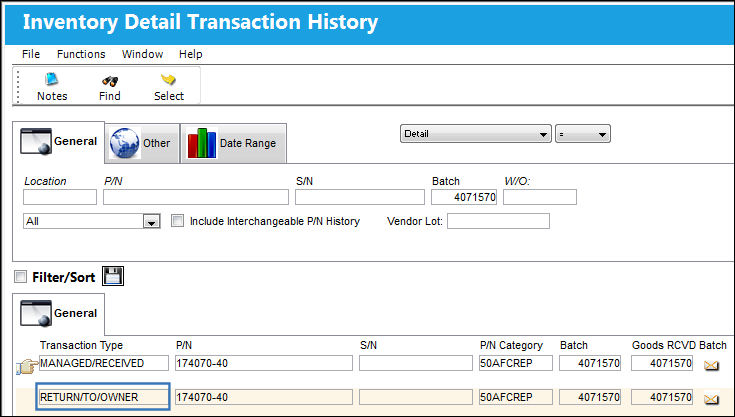Click Goods RCVD Batch in RETURN/TO/OWNER row
Image resolution: width=735 pixels, height=417 pixels.
[x=662, y=397]
